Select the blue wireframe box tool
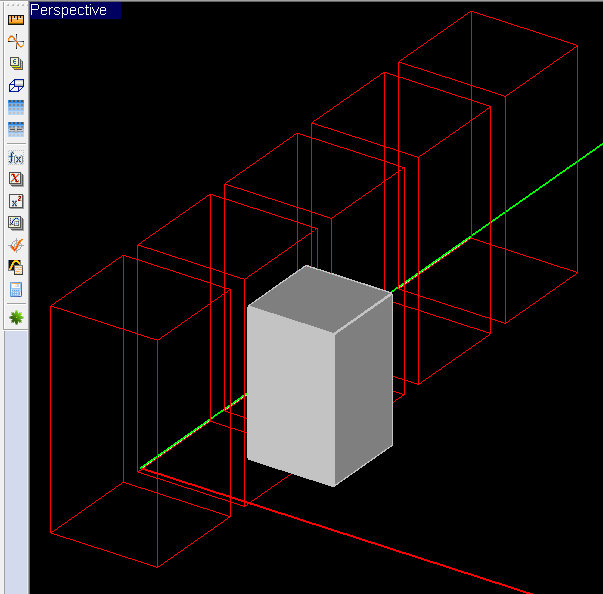The height and width of the screenshot is (594, 603). coord(16,85)
